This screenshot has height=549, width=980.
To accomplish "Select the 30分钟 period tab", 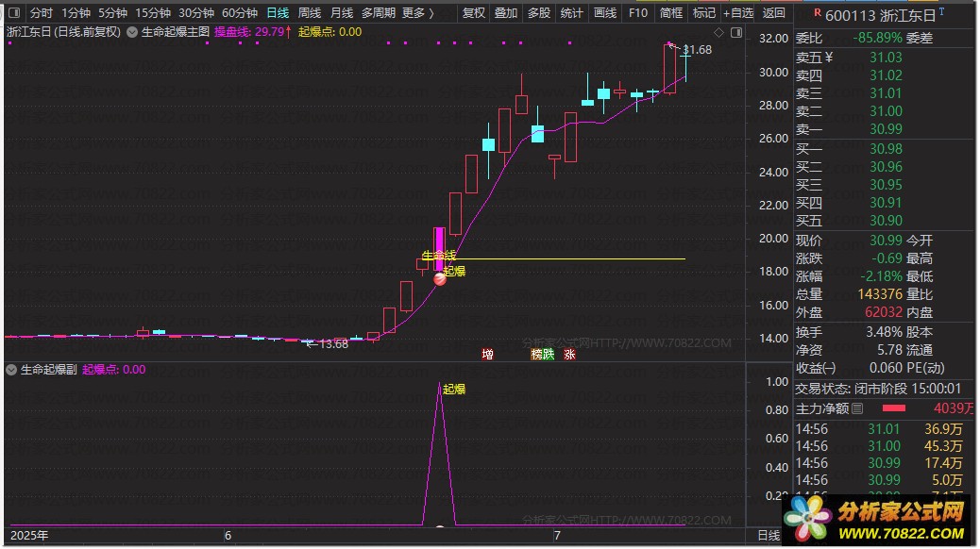I will pyautogui.click(x=196, y=12).
